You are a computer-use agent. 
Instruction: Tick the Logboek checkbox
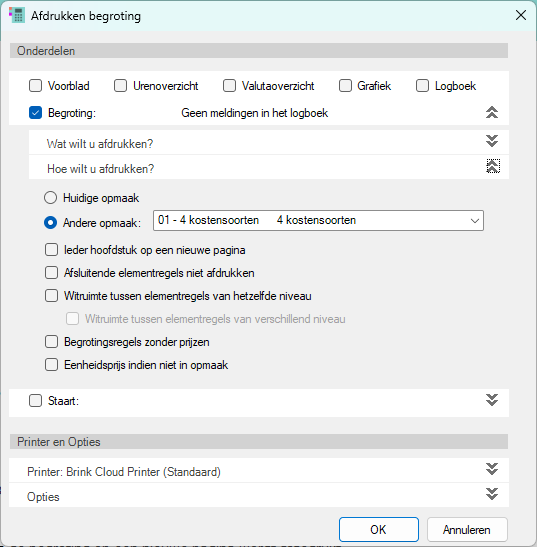tap(422, 85)
